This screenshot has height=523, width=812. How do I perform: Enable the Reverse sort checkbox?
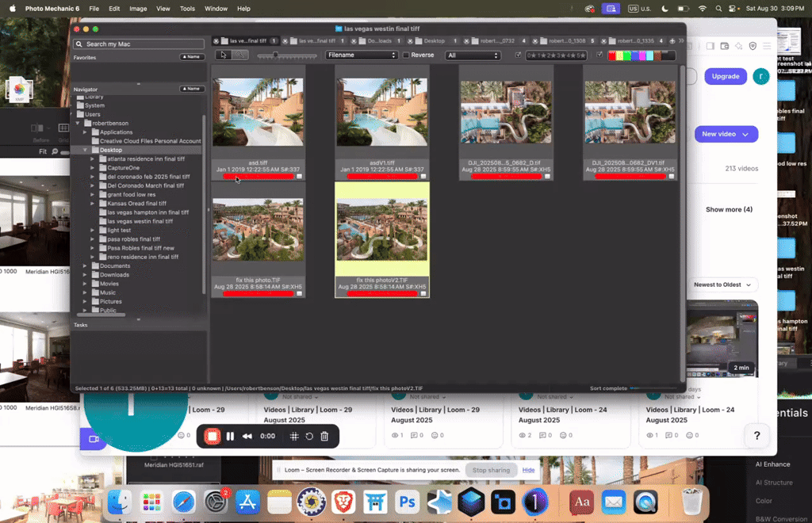(406, 55)
